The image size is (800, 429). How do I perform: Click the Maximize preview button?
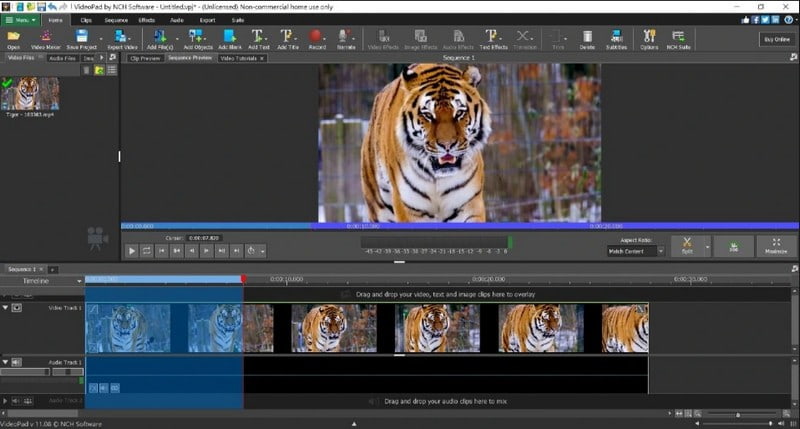point(776,246)
